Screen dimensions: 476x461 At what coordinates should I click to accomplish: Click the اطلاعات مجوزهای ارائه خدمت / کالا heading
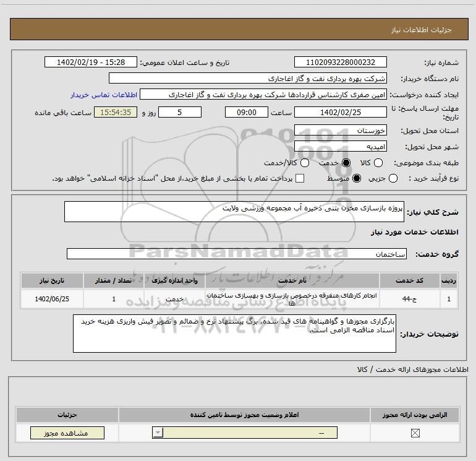(412, 369)
